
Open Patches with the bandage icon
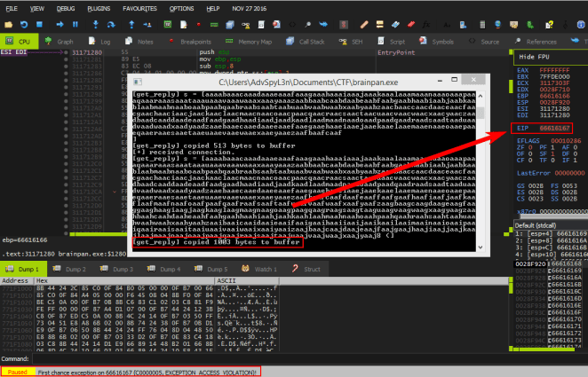(364, 25)
